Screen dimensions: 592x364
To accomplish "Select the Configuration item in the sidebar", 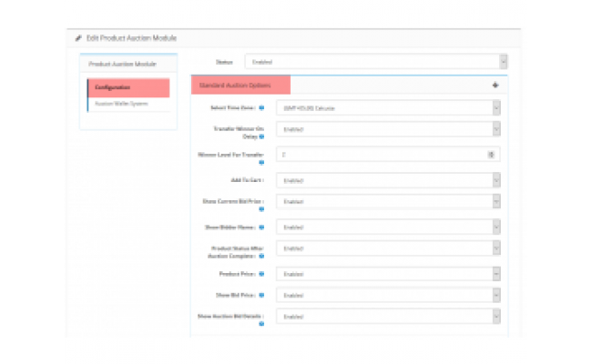I will (128, 87).
